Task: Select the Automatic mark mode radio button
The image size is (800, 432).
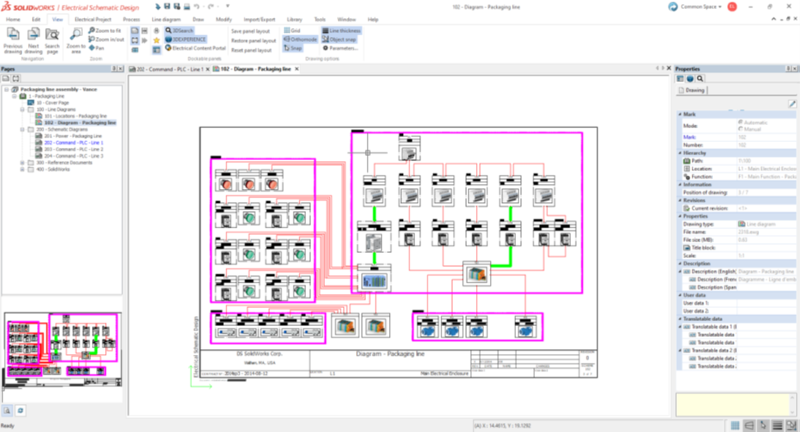Action: 740,122
